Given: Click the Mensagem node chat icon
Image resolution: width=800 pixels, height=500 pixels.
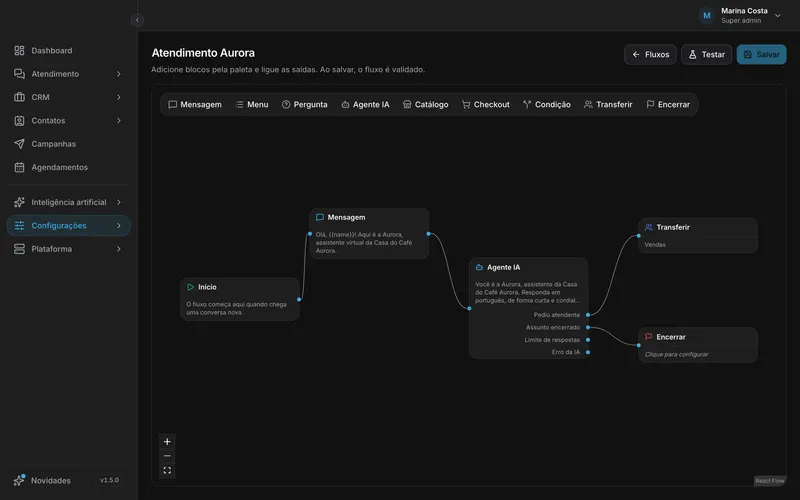Looking at the screenshot, I should point(320,217).
